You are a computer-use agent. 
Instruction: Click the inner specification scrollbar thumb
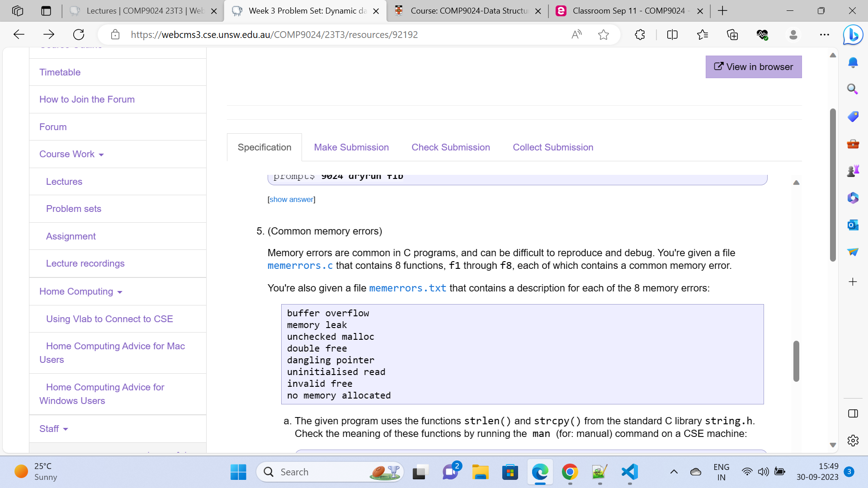[796, 361]
